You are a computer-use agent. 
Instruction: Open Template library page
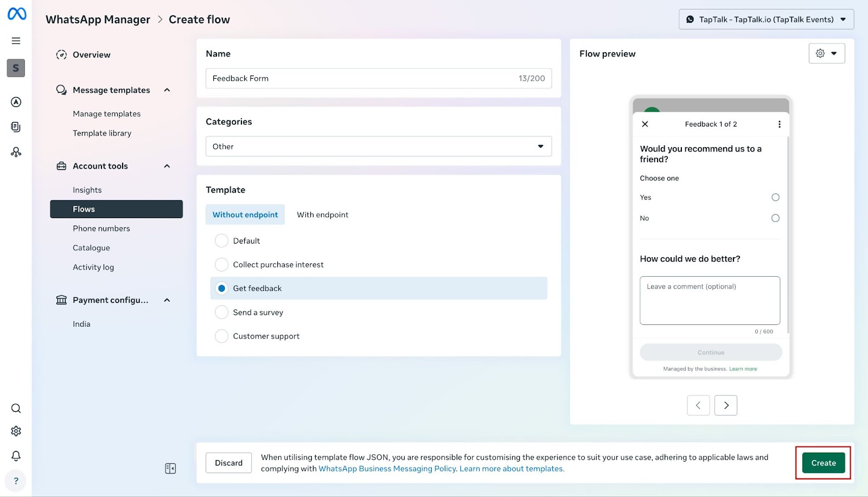coord(102,133)
